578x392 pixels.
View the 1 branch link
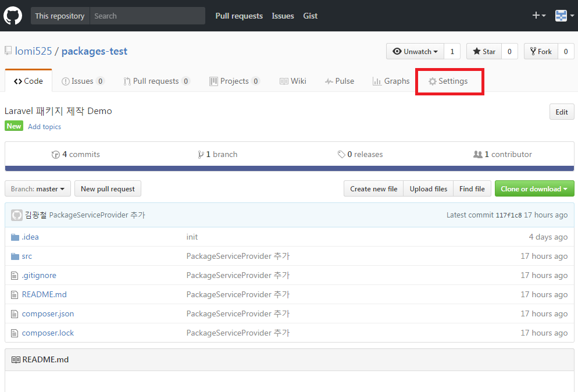point(217,155)
